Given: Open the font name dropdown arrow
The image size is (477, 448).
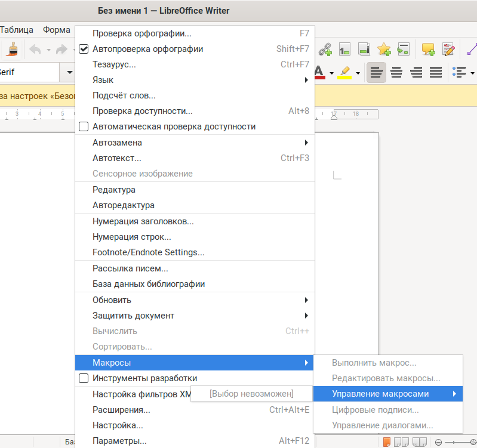Looking at the screenshot, I should pos(69,72).
